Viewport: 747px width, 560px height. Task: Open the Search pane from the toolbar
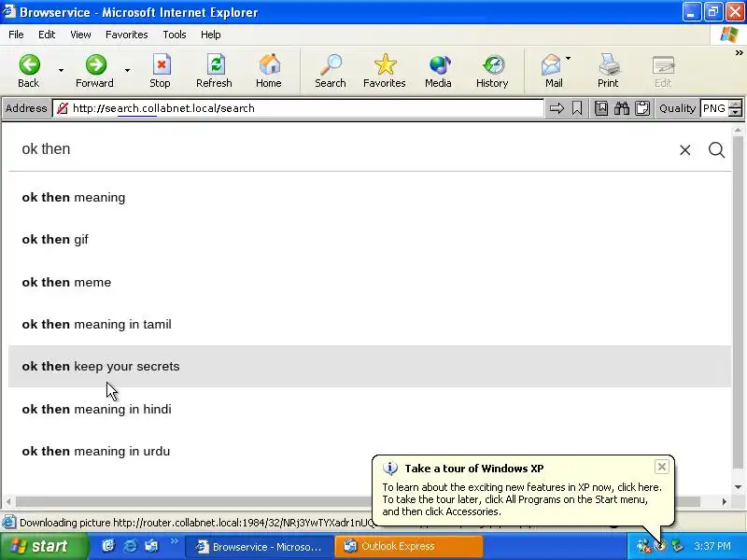point(331,71)
